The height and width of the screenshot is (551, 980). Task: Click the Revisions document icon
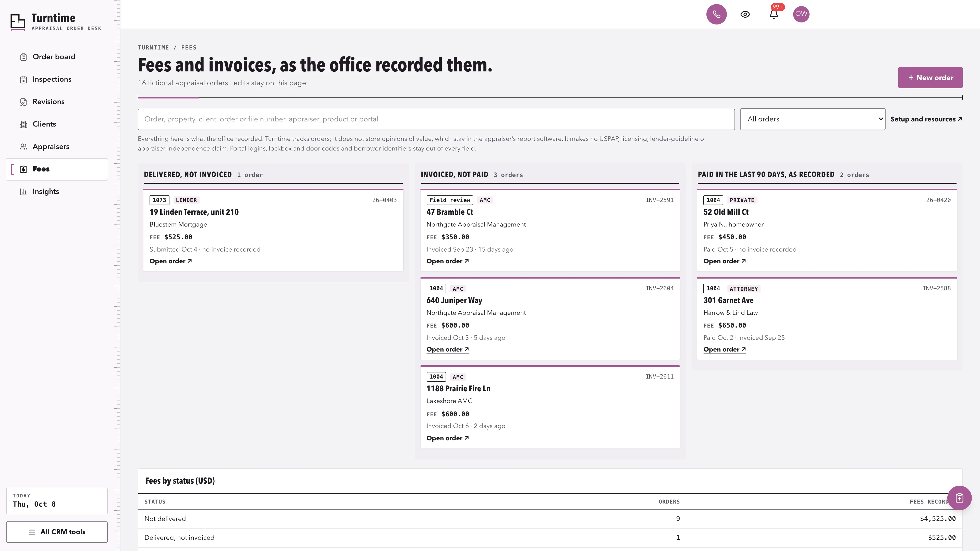click(23, 102)
